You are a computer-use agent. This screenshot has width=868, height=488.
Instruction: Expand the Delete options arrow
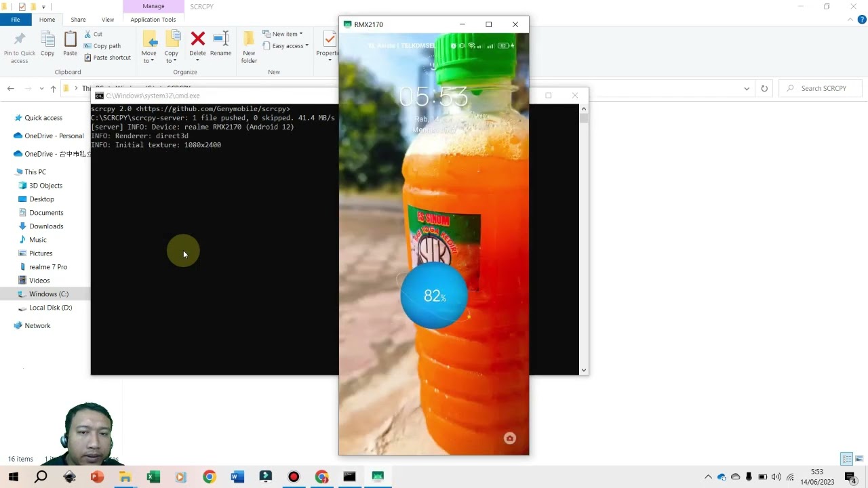[198, 61]
